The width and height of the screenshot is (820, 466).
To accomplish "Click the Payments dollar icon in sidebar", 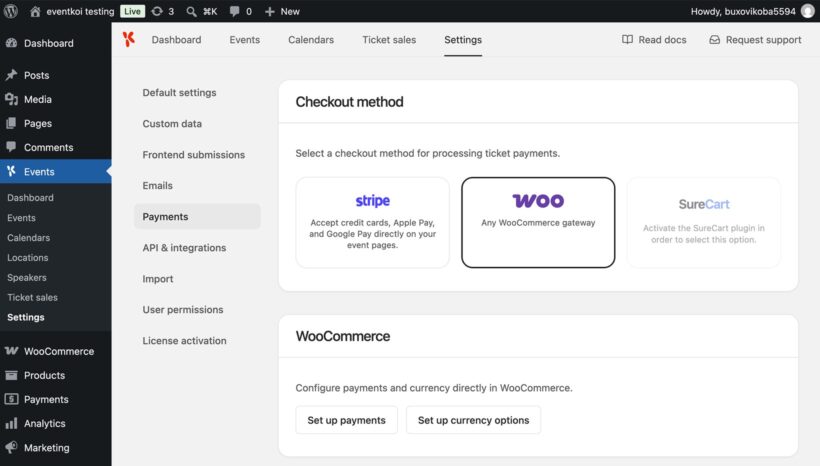I will 12,399.
